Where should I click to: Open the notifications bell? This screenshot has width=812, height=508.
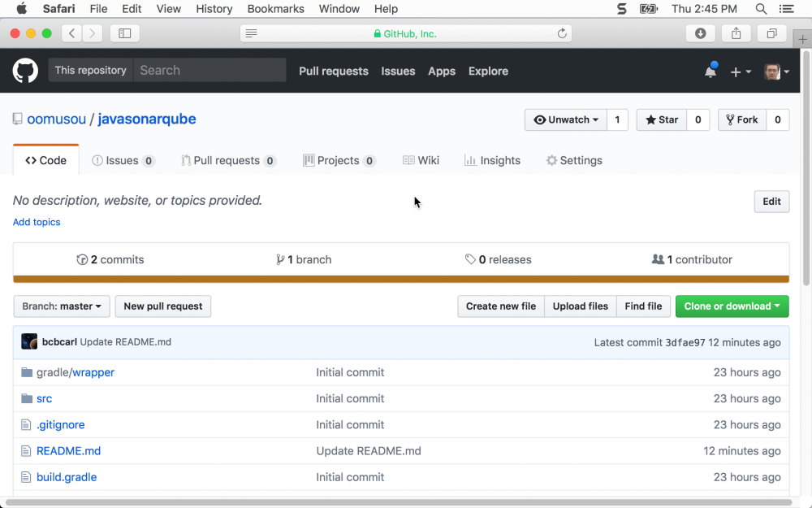point(710,72)
